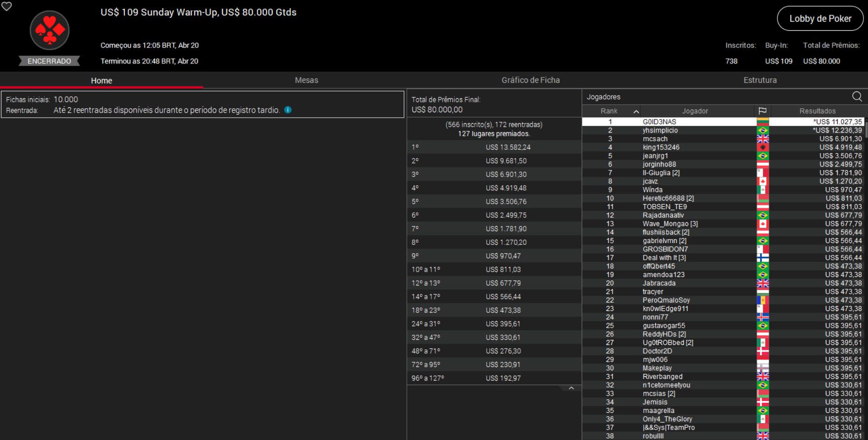Click the 10º a 11º payout row

coord(494,269)
